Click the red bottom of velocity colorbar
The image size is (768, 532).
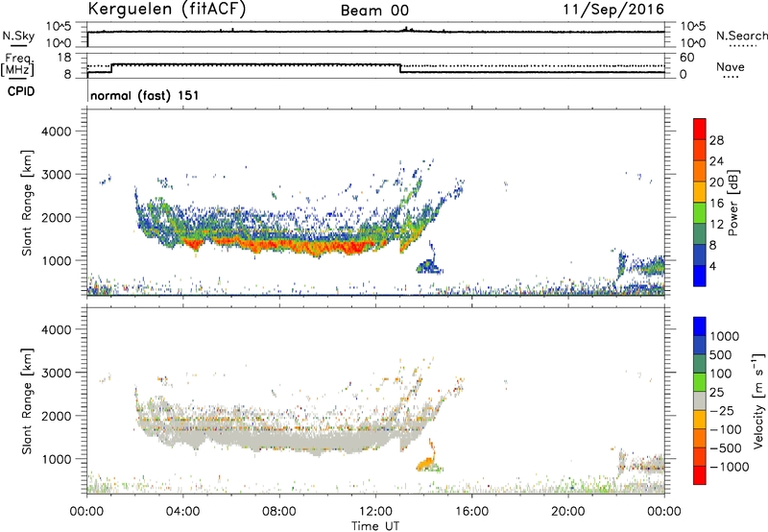pyautogui.click(x=700, y=475)
